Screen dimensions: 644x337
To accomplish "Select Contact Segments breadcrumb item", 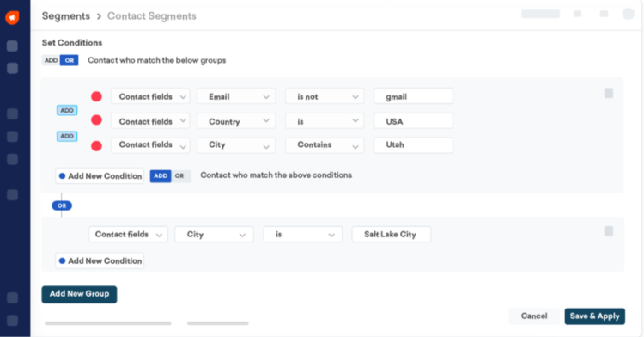I will (151, 16).
